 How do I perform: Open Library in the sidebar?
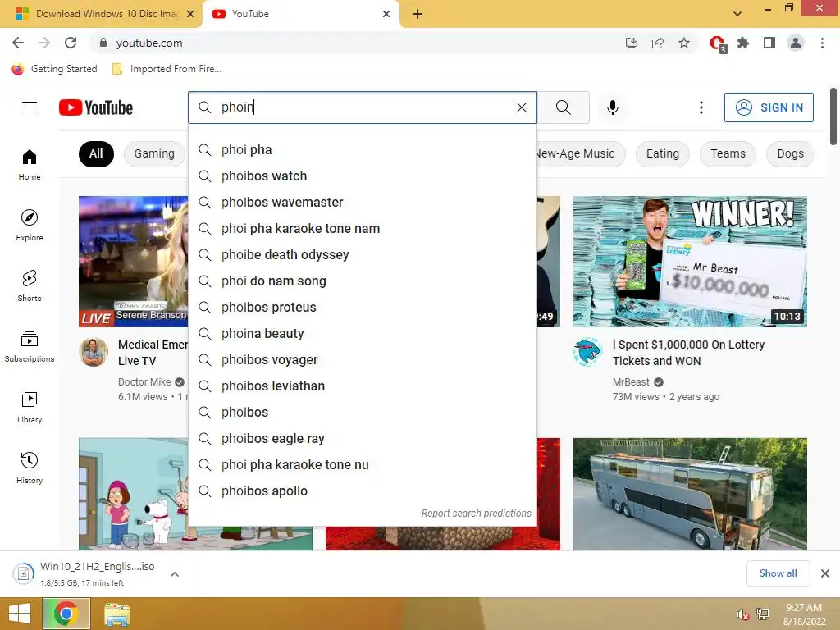(30, 408)
